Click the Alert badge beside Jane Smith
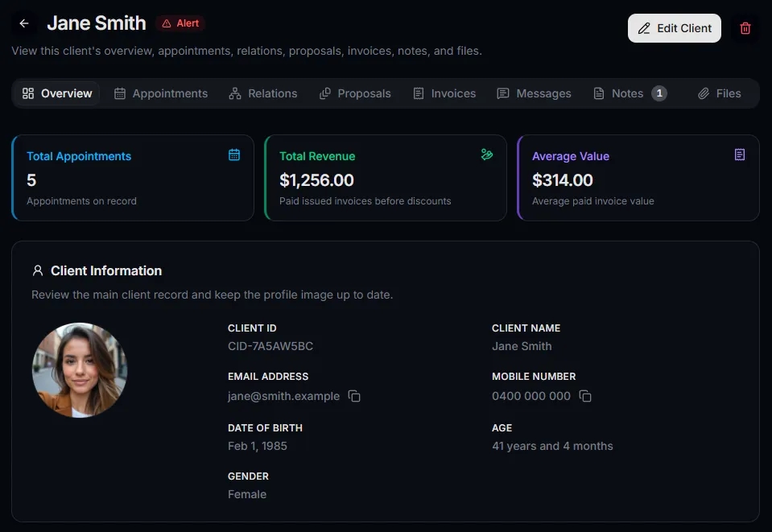The width and height of the screenshot is (772, 532). click(180, 23)
